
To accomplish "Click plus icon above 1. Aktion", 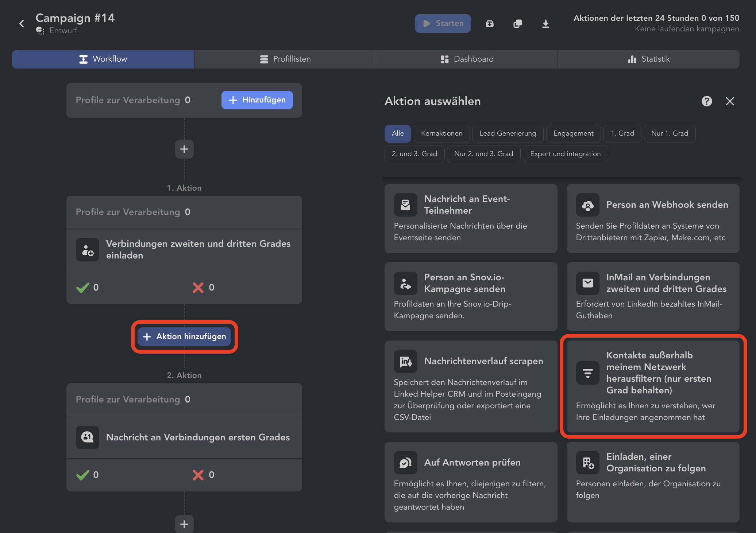I will pos(184,149).
